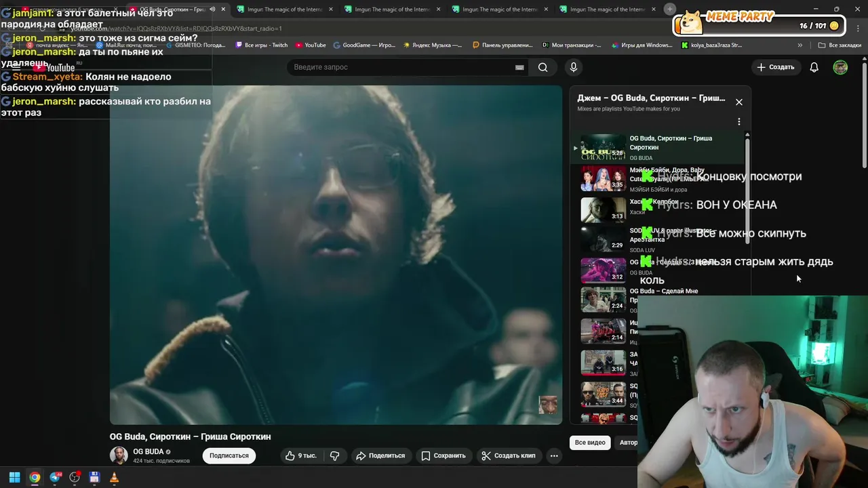Image resolution: width=868 pixels, height=488 pixels.
Task: Click the Создать button in header
Action: (776, 67)
